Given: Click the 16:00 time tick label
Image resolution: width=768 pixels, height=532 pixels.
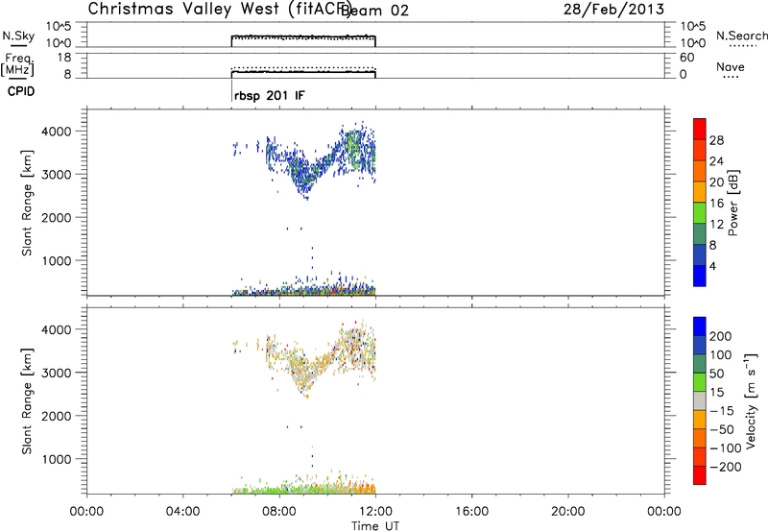Looking at the screenshot, I should tap(471, 512).
